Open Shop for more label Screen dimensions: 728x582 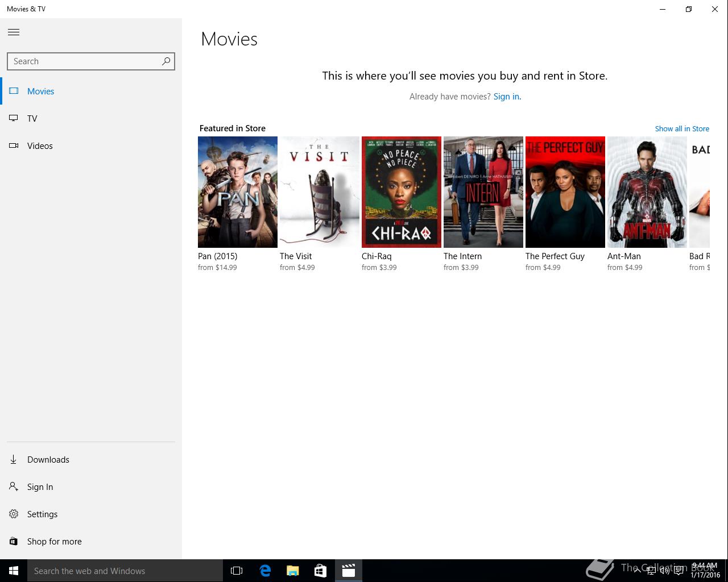[x=55, y=541]
